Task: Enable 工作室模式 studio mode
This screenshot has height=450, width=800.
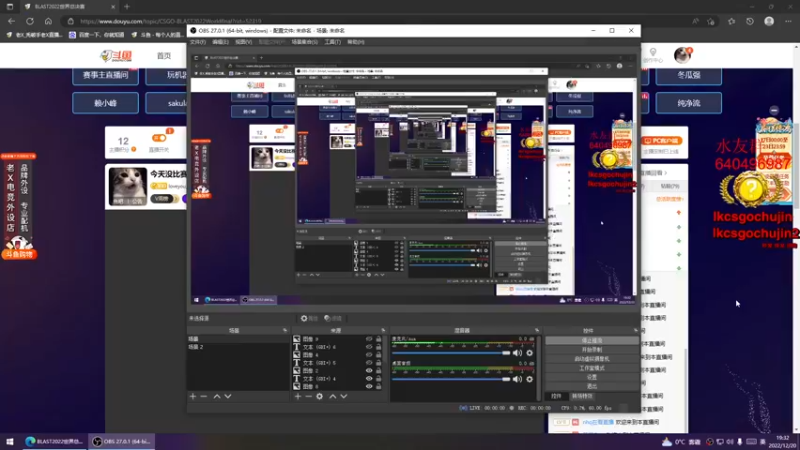Action: pos(592,368)
